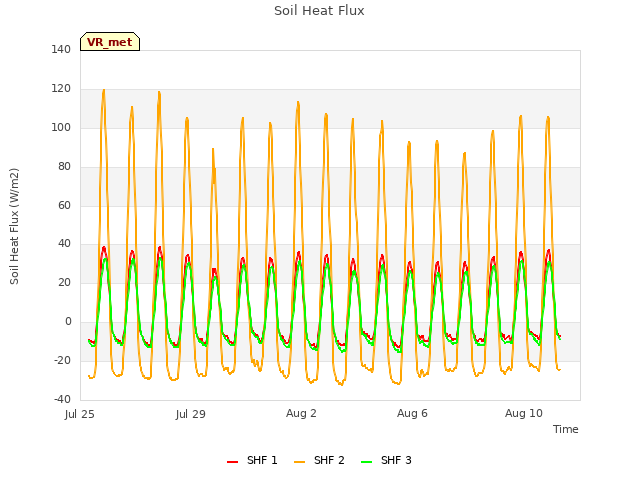Viewport: 640px width, 480px height.
Task: Click the orange SHF 2 legend swatch
Action: [299, 462]
